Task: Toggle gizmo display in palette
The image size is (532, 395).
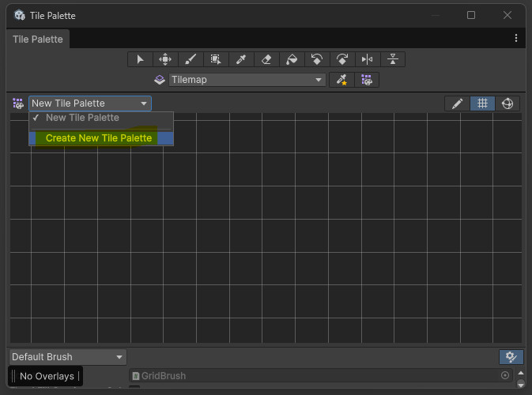Action: tap(507, 103)
